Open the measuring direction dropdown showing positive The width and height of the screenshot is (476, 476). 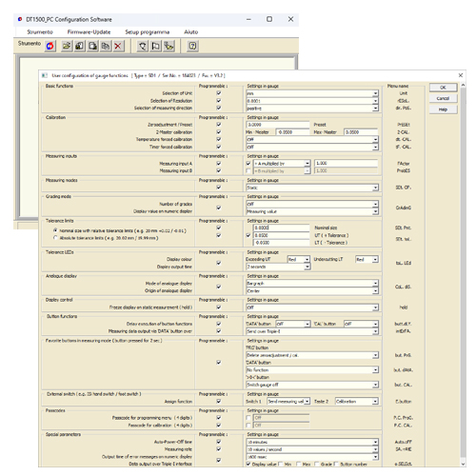312,109
